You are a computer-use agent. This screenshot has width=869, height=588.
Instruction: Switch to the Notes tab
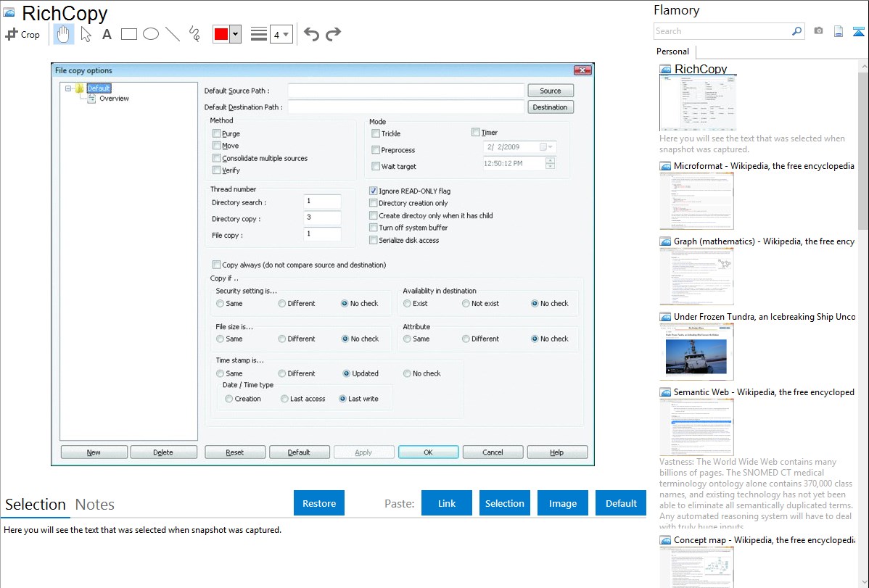(94, 505)
